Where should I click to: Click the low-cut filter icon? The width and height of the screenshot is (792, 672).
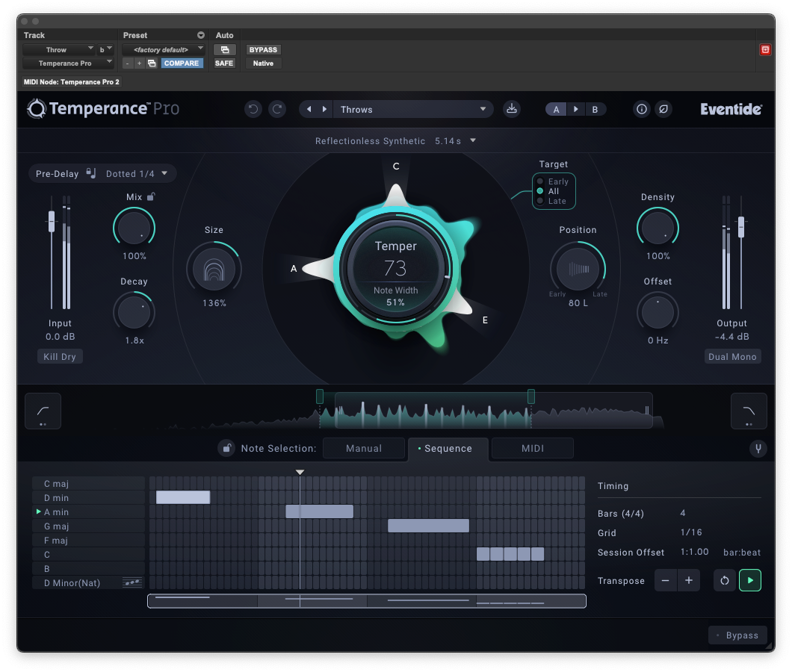click(x=43, y=411)
